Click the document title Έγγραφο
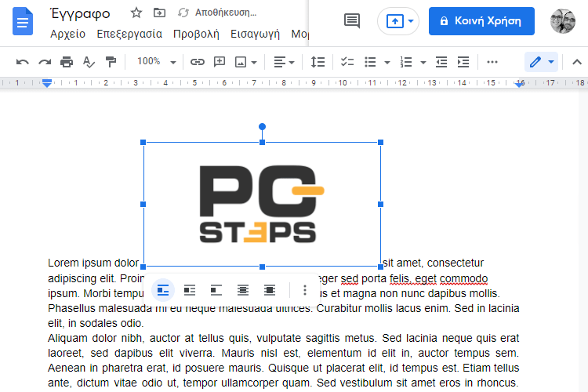 80,13
